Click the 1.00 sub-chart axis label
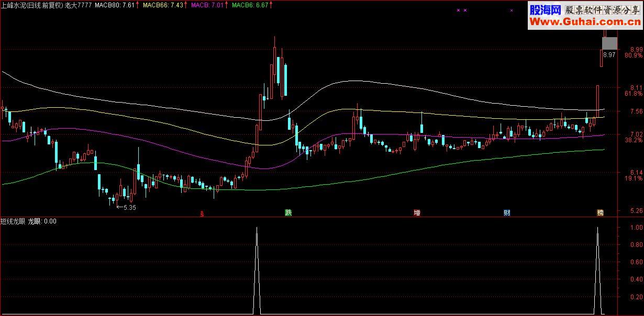This screenshot has height=316, width=644. (636, 228)
